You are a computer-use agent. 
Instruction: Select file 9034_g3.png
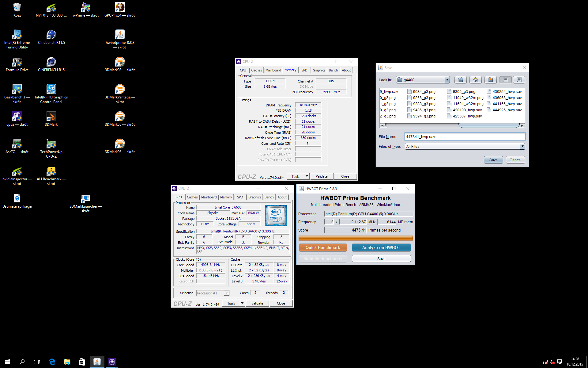pos(421,91)
